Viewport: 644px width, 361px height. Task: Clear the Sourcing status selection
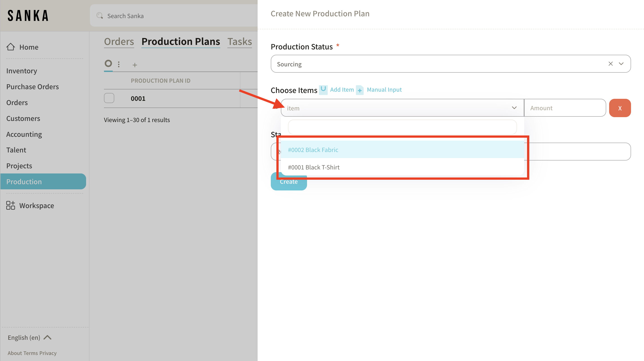(x=610, y=64)
